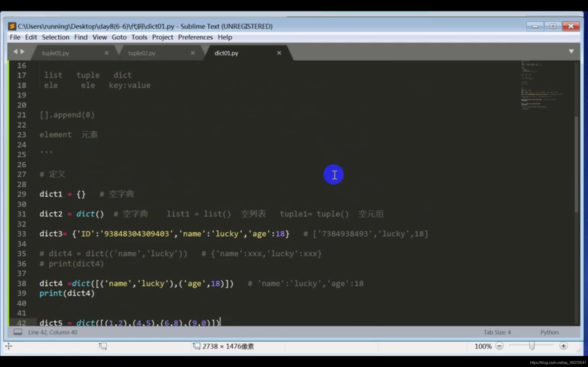Viewport: 588px width, 367px height.
Task: Click the zoom in plus button
Action: point(563,346)
